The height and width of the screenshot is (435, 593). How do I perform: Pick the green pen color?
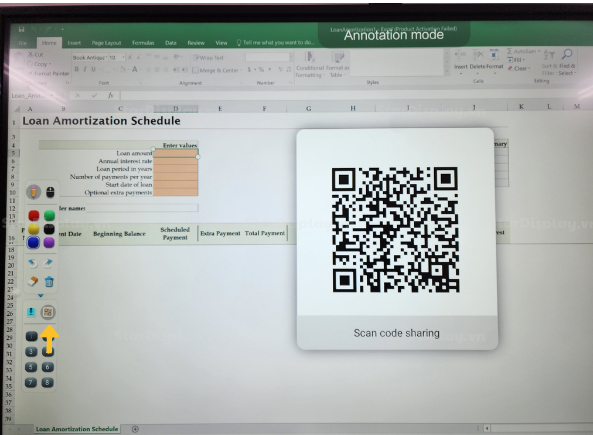tap(49, 216)
